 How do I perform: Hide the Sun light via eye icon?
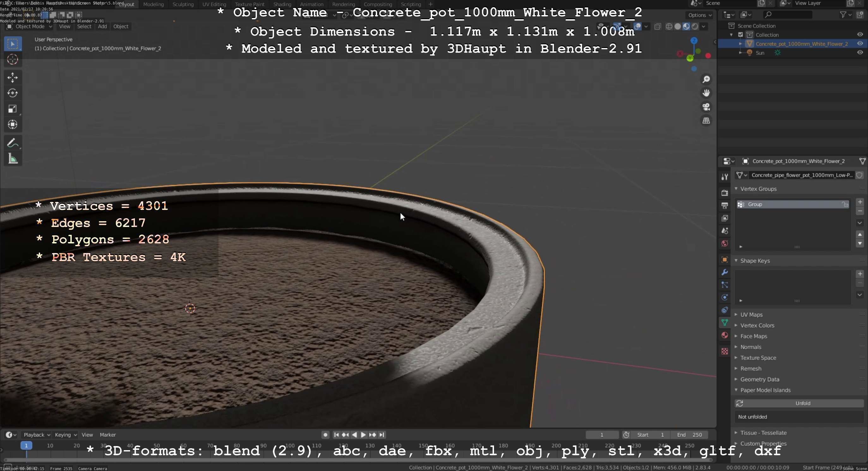pos(860,52)
